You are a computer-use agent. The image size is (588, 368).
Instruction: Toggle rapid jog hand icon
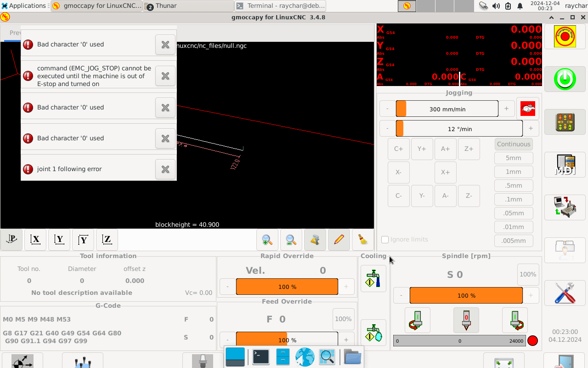pyautogui.click(x=528, y=109)
